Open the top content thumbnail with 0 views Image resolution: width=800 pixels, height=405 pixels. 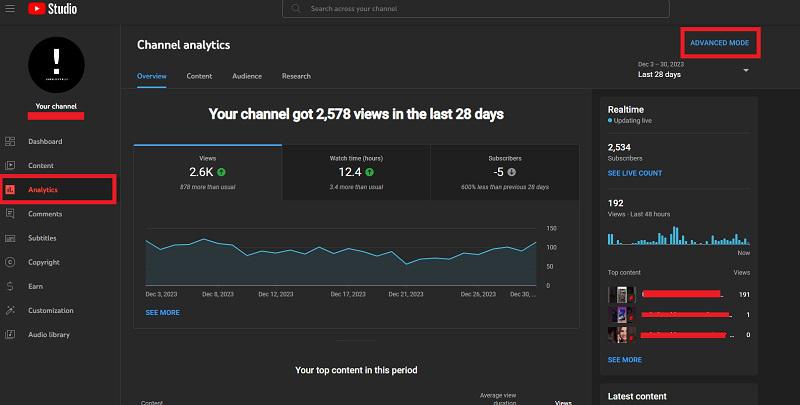pos(621,335)
